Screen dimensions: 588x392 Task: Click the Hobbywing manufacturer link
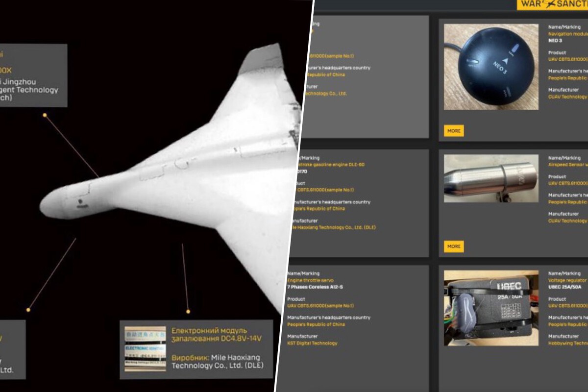pos(567,343)
